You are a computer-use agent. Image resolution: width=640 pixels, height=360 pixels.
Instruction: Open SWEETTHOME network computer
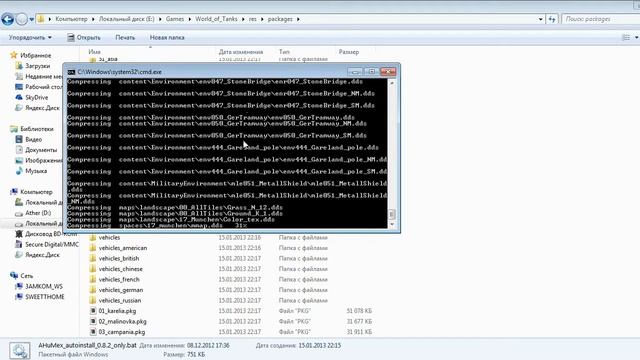click(45, 297)
